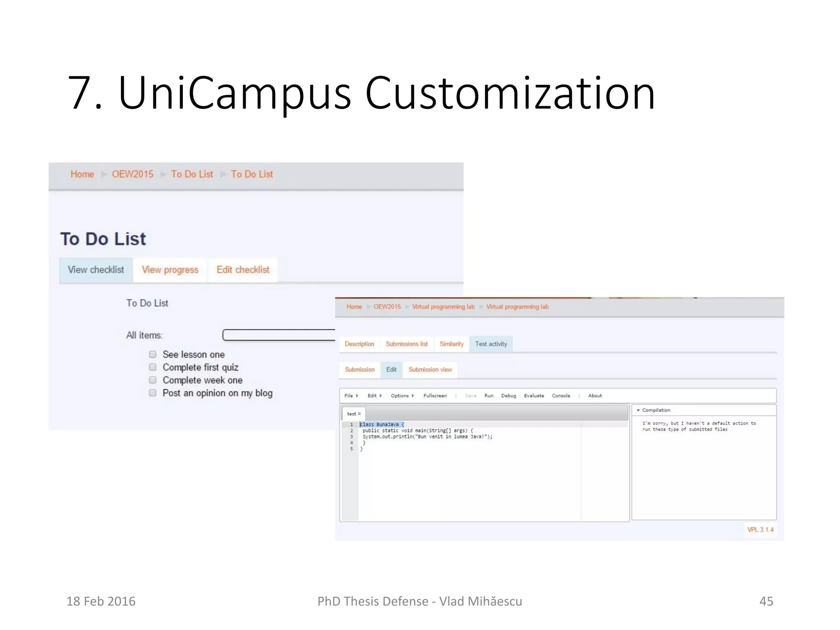Click Save in the editor toolbar

pos(470,396)
